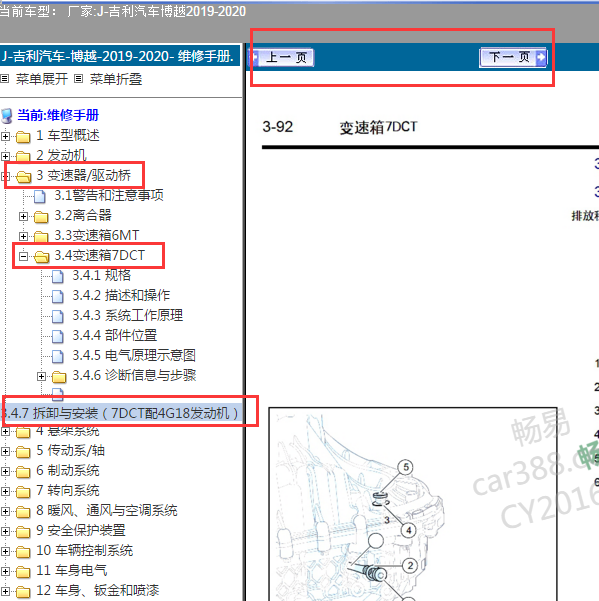Collapse the 3.4变速箱7DCT node
Image resolution: width=599 pixels, height=601 pixels.
(23, 256)
